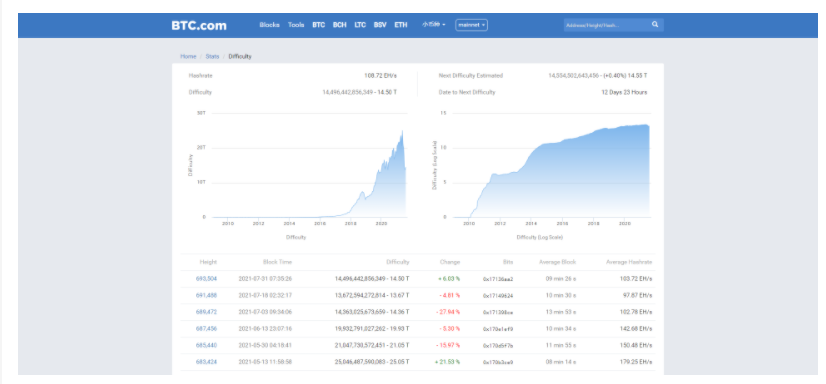Switch to the BCH explorer
826x384 pixels.
[x=340, y=25]
